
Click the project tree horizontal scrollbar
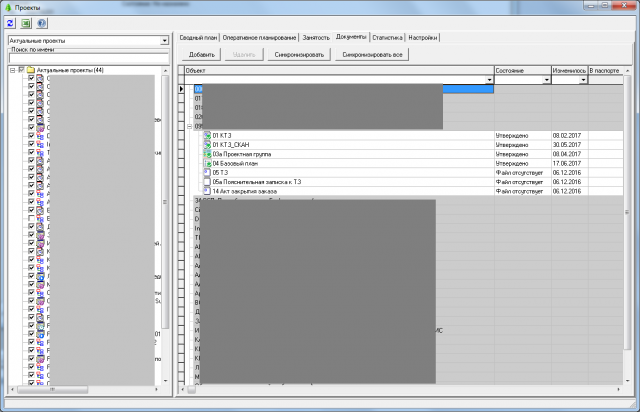coord(52,390)
